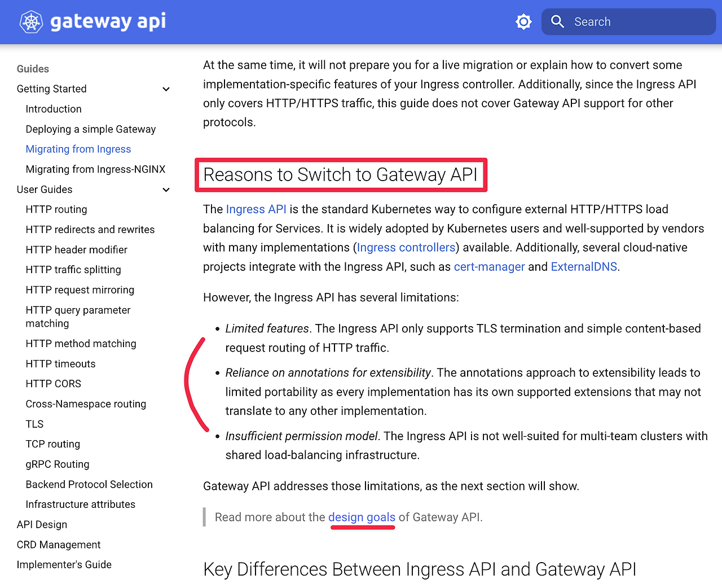
Task: Open TCP routing guide
Action: coord(53,444)
